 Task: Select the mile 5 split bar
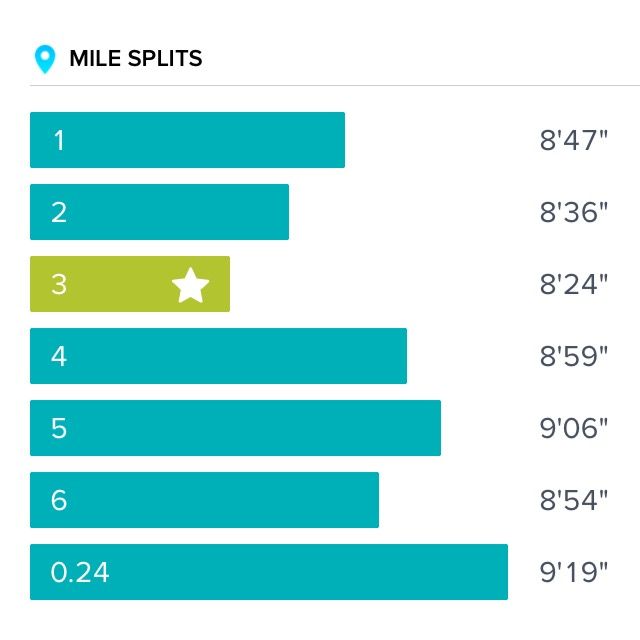(x=235, y=428)
